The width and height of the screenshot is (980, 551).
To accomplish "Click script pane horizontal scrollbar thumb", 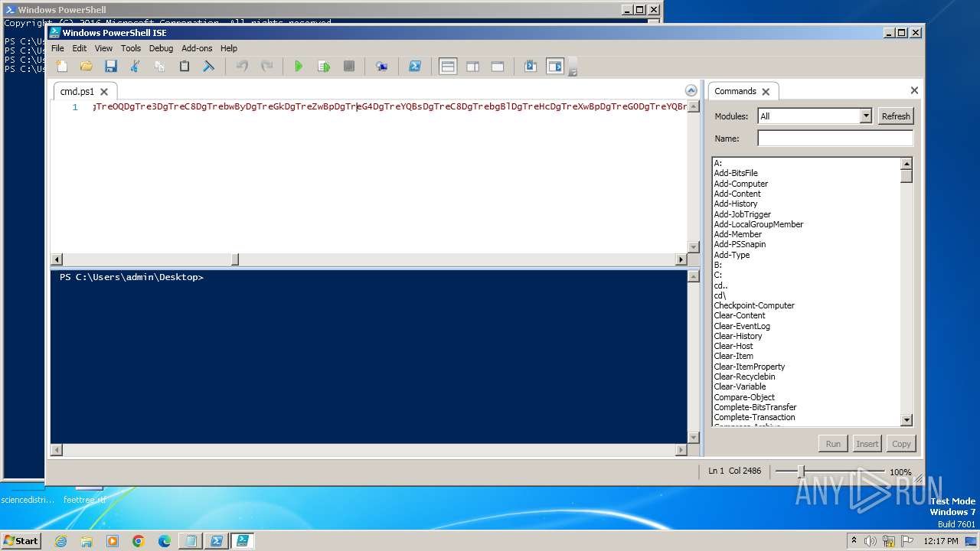I will tap(235, 259).
